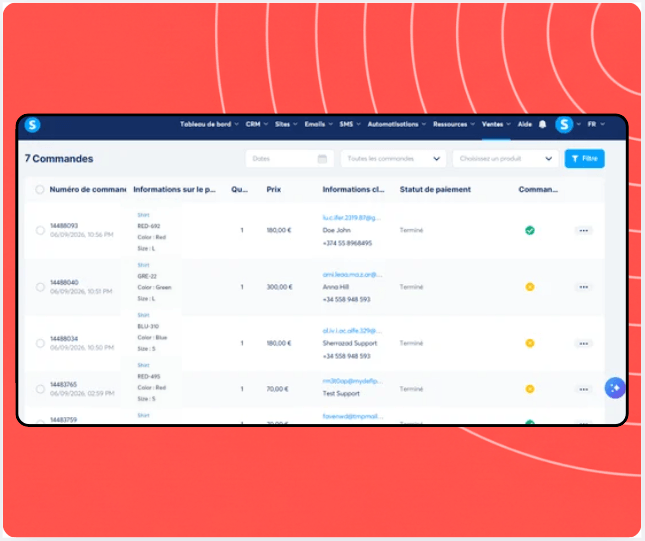The height and width of the screenshot is (541, 645).
Task: Click phone number +374 55 8968495
Action: point(347,243)
